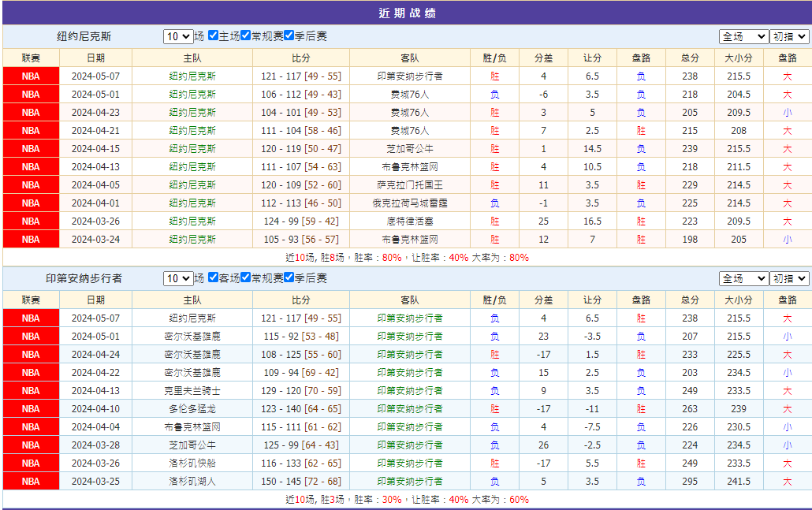The image size is (812, 510).
Task: Toggle 常规赛 checkbox in 纽约尼克斯 section
Action: 245,35
